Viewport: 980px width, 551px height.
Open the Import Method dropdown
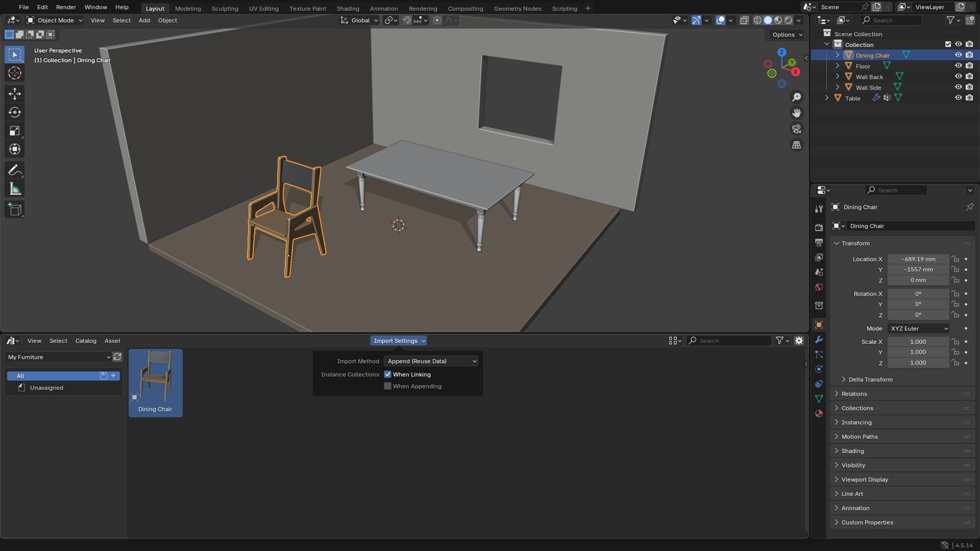point(431,361)
